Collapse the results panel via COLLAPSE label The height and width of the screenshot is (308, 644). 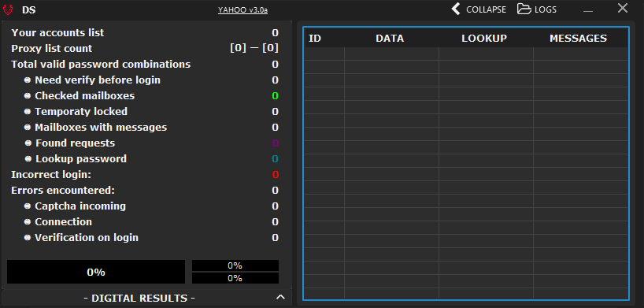[487, 9]
